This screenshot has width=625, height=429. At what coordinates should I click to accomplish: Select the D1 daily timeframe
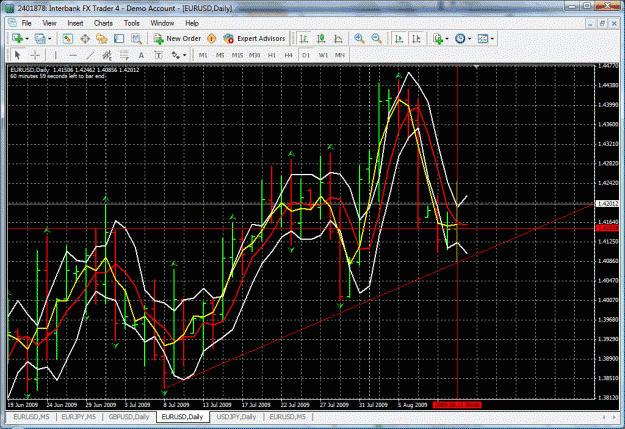click(306, 55)
